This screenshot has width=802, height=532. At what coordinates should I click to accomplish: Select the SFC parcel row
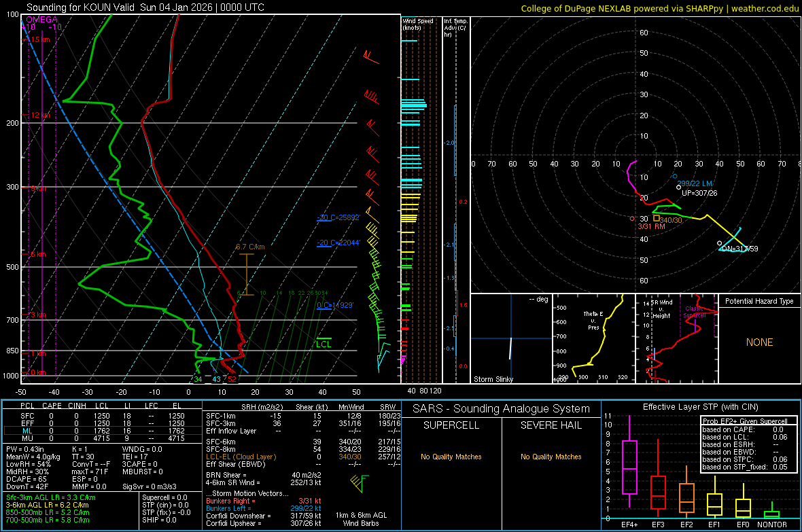click(x=103, y=416)
